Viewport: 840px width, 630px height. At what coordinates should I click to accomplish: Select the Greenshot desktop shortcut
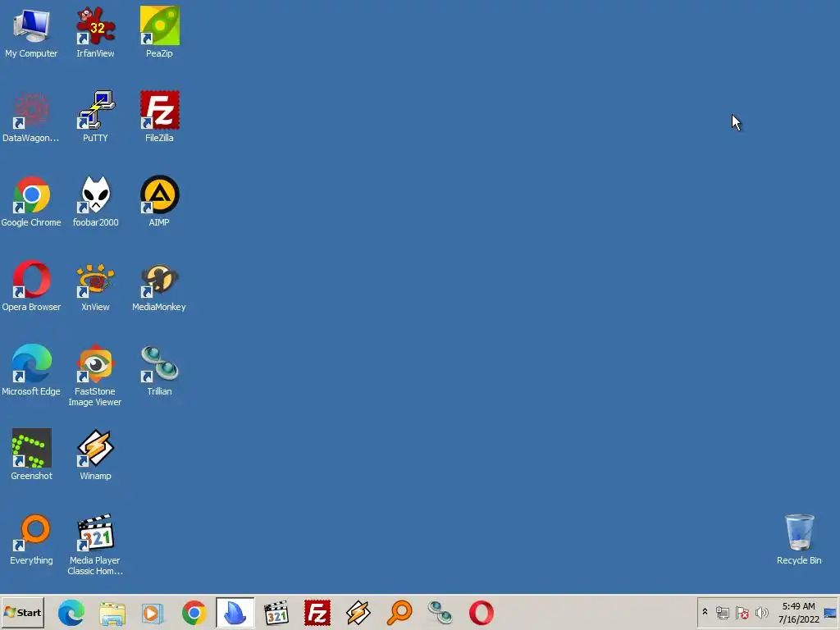[x=31, y=454]
